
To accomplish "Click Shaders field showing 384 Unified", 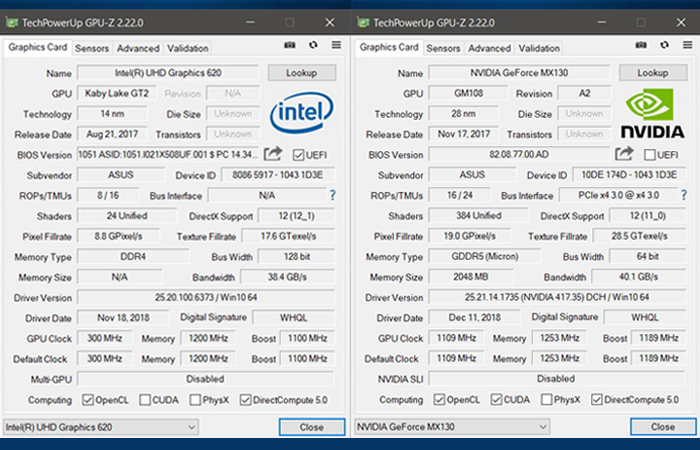I will coord(479,216).
